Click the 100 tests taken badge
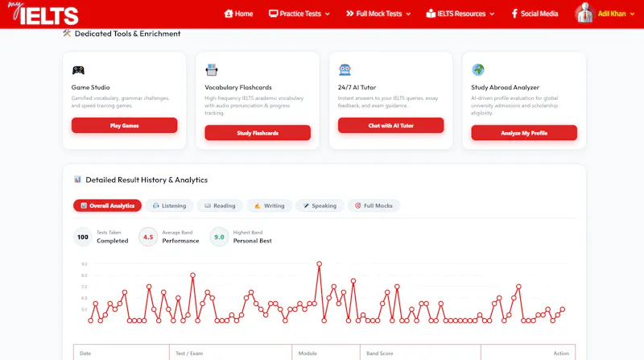 tap(83, 237)
